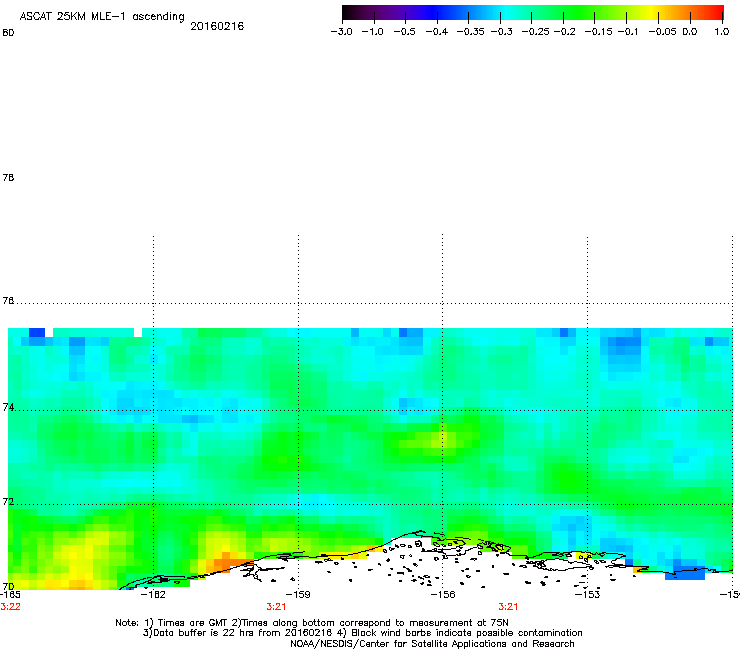Click the '-156' longitude axis label
Viewport: 740px width, 650px height.
[443, 595]
